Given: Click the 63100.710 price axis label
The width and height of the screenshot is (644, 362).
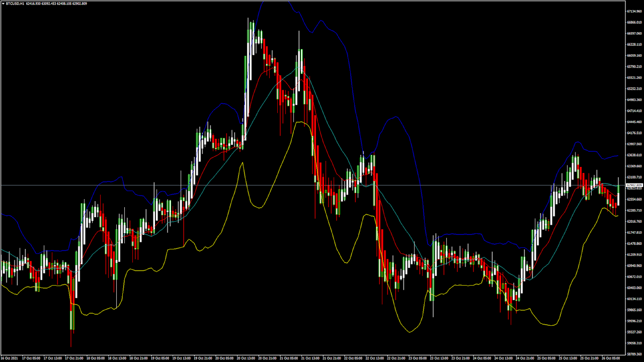Looking at the screenshot, I should (634, 177).
